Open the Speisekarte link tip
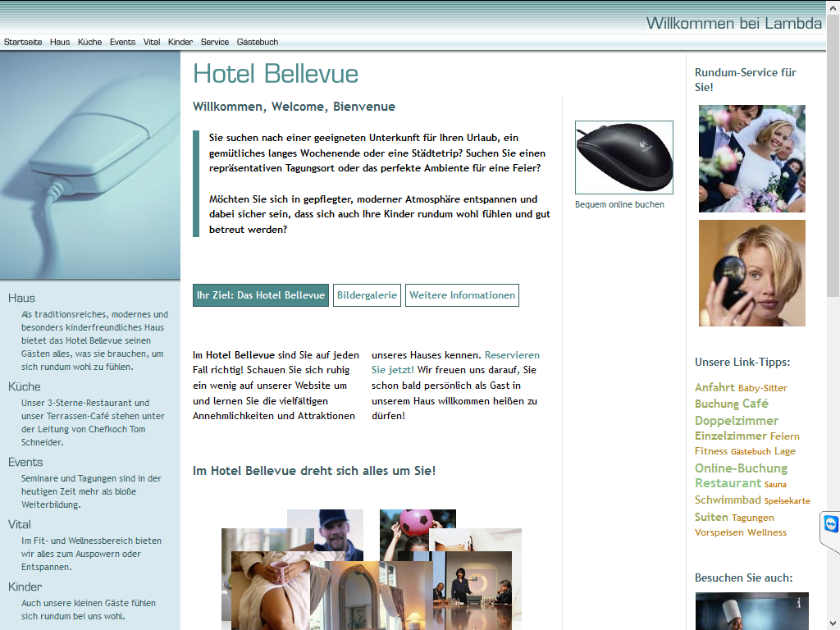The height and width of the screenshot is (630, 840). 787,501
